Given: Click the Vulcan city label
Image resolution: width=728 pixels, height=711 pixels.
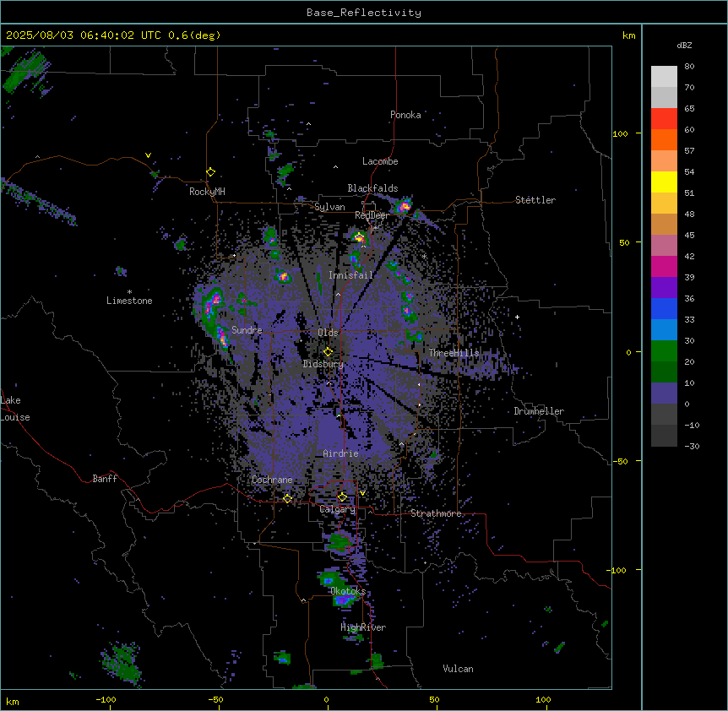Looking at the screenshot, I should click(x=459, y=669).
